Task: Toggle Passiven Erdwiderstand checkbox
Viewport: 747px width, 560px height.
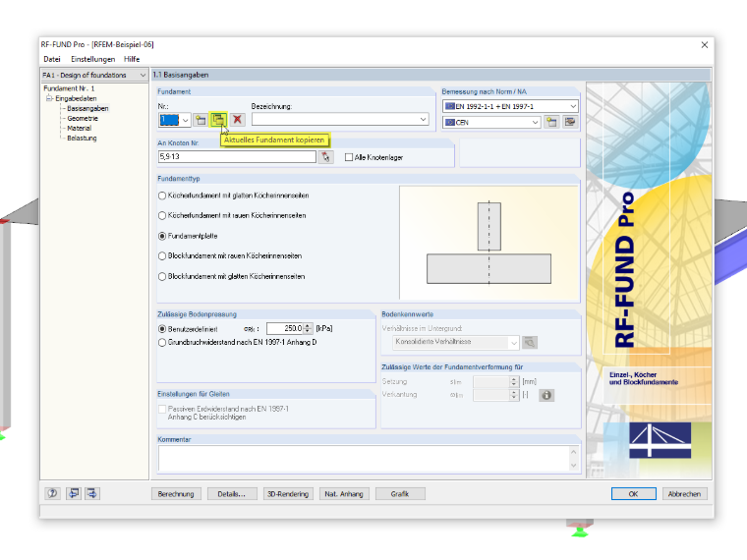Action: pyautogui.click(x=162, y=409)
